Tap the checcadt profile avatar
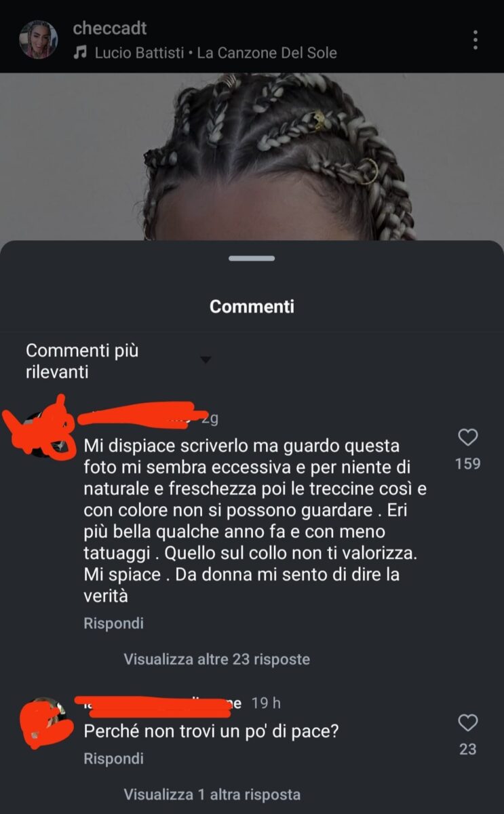 coord(38,39)
